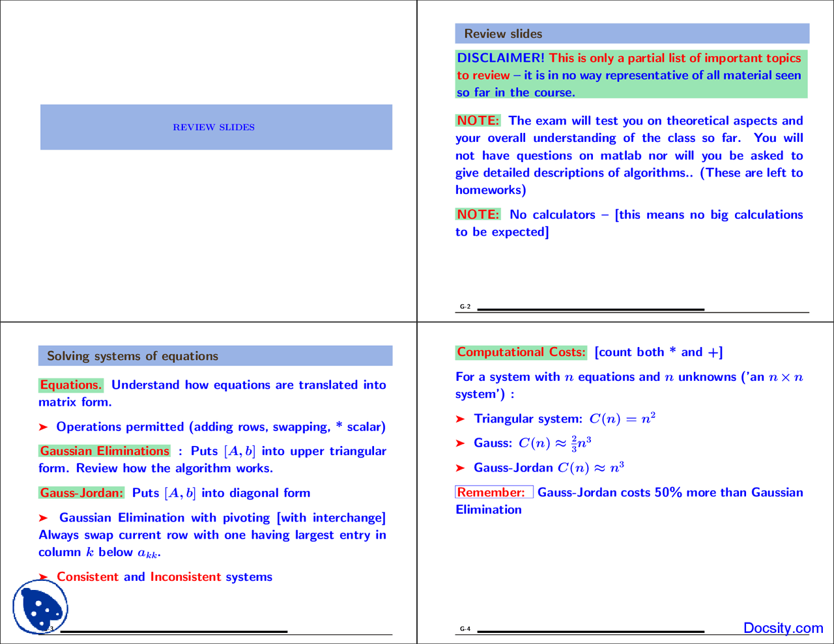The height and width of the screenshot is (644, 834).
Task: Click the boxed 'Remember:' label
Action: 493,492
